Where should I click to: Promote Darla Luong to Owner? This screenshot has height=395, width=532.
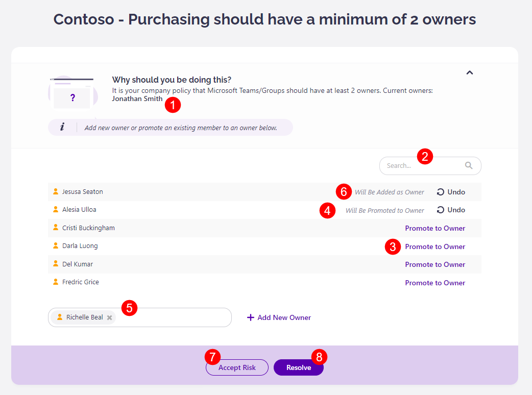pyautogui.click(x=435, y=246)
